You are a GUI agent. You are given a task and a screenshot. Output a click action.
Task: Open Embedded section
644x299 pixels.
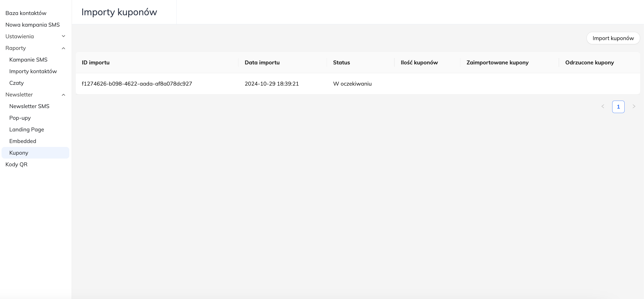23,141
